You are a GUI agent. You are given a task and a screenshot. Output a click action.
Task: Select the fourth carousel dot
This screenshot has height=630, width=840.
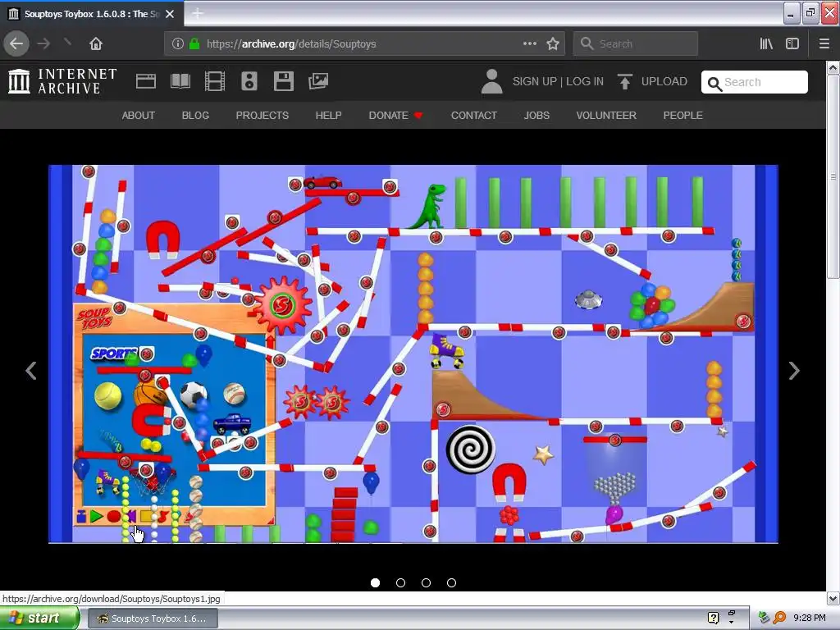(x=452, y=583)
